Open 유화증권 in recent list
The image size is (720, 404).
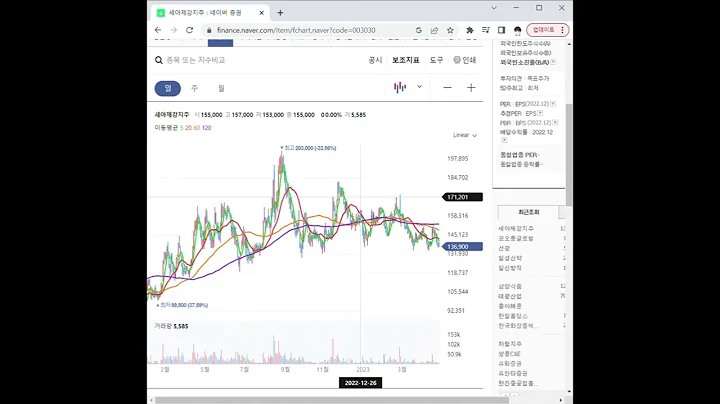[510, 363]
